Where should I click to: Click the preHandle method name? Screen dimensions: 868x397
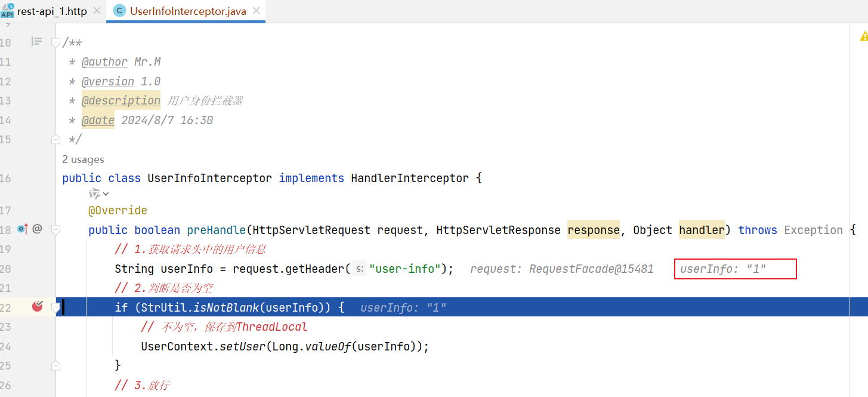click(217, 230)
